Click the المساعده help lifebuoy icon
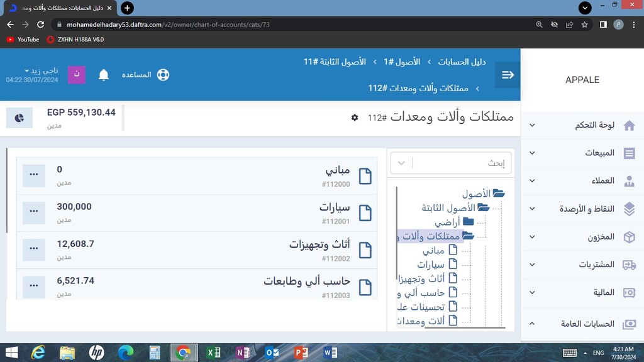This screenshot has height=362, width=644. point(163,75)
